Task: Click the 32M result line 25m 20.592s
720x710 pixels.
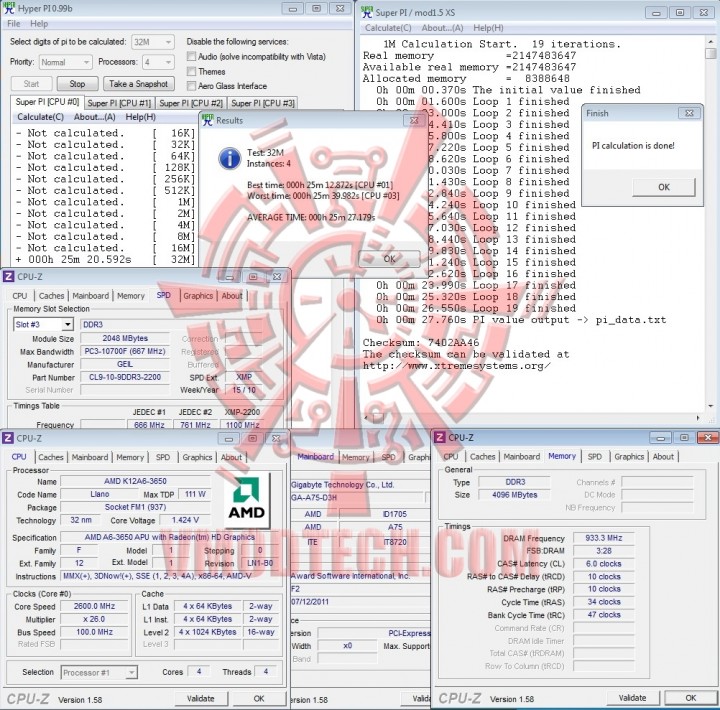Action: 105,259
